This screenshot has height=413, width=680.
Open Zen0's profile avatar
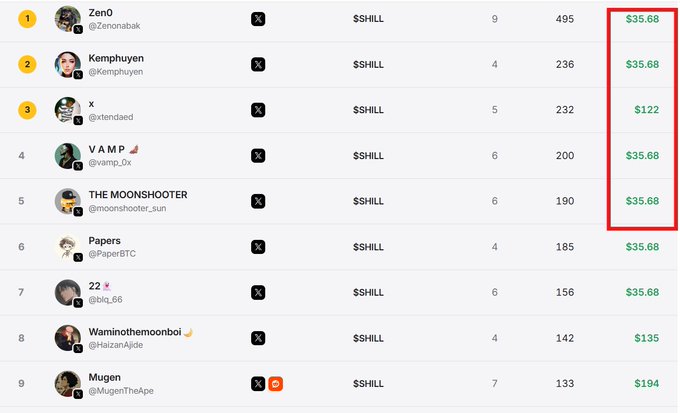pyautogui.click(x=68, y=19)
